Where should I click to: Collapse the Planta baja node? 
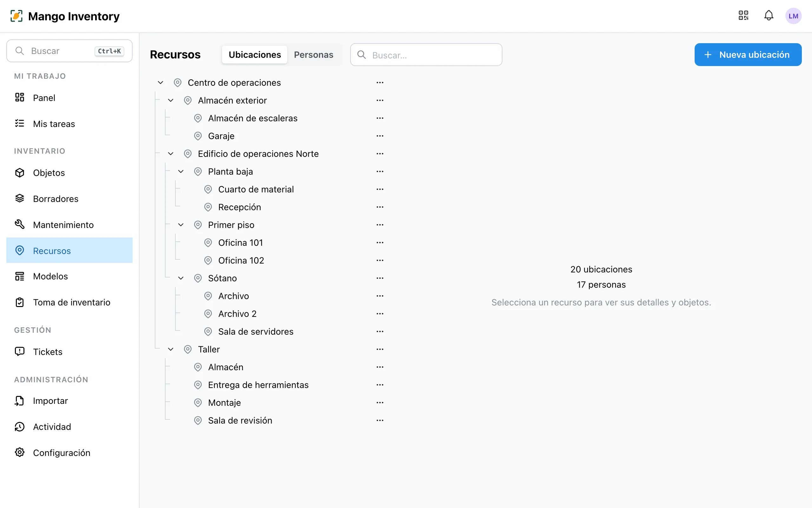(x=180, y=172)
